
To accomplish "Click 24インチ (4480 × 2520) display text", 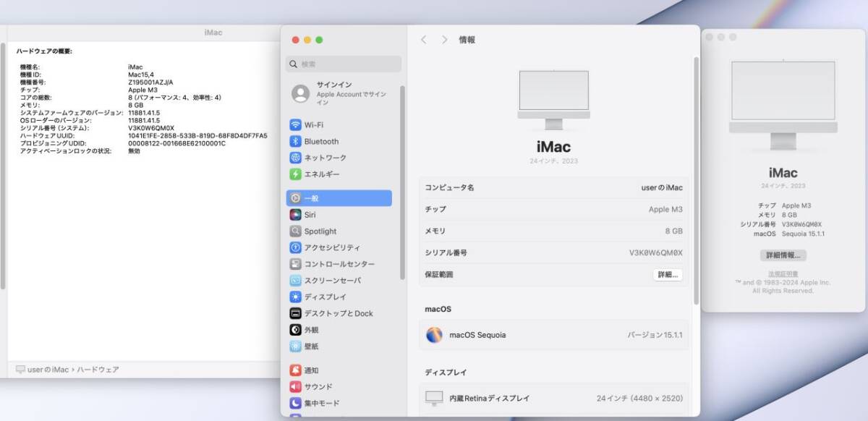I will [639, 398].
